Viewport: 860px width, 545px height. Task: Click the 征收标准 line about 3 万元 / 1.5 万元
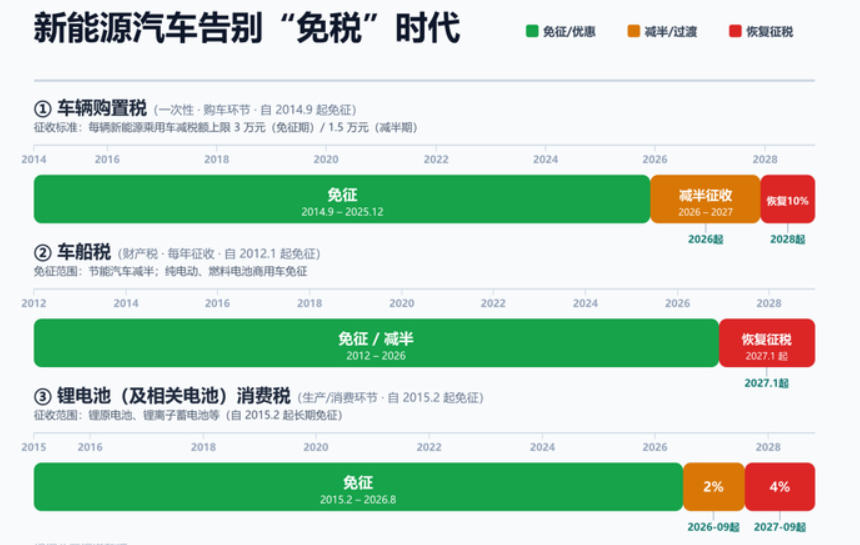click(x=225, y=127)
